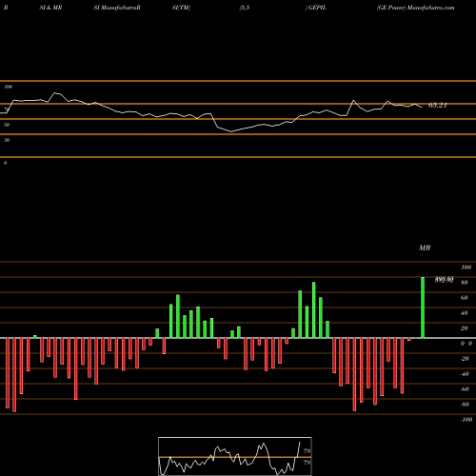This screenshot has height=476, width=476.
Task: Click the -100 axis label of MRSI chart
Action: coord(466,420)
